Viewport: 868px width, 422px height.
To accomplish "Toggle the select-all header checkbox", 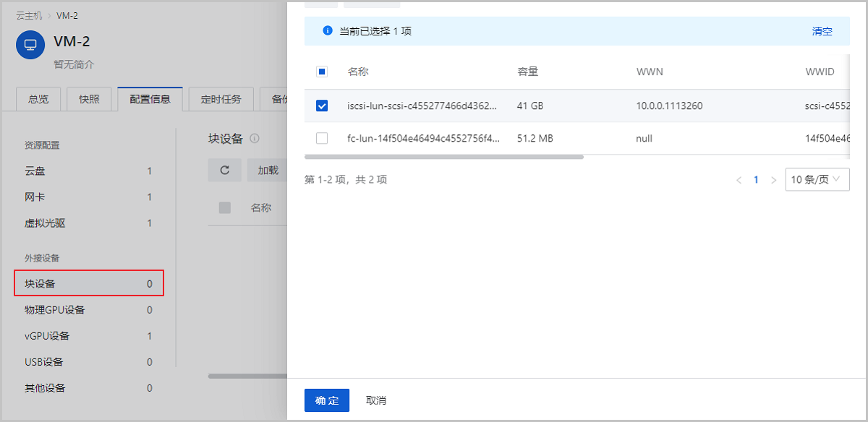I will click(322, 72).
